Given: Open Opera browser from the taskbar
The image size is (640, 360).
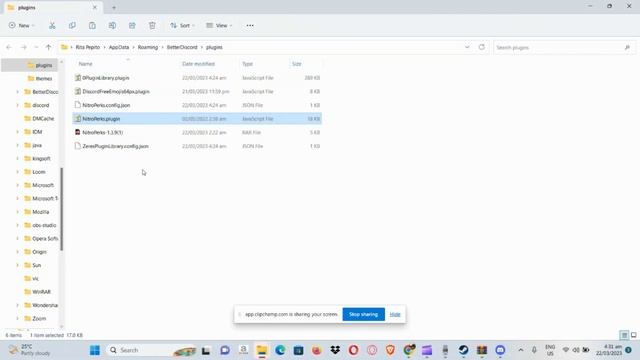Looking at the screenshot, I should coord(353,350).
